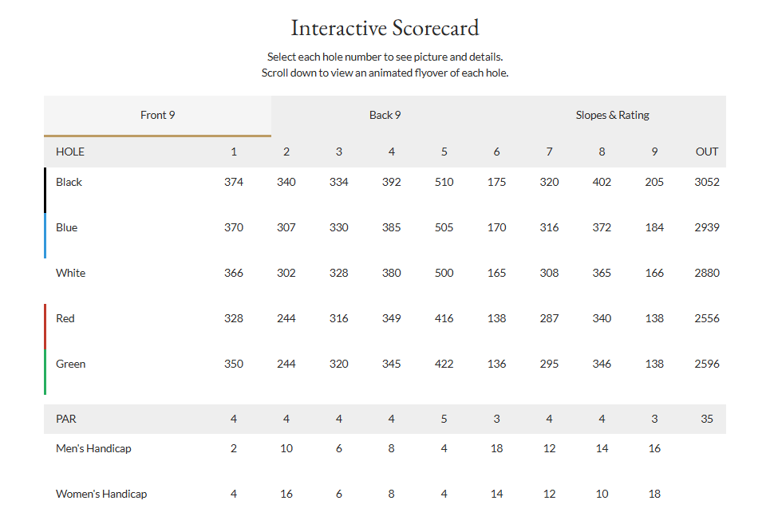The height and width of the screenshot is (532, 774).
Task: Switch to the Back 9 tab
Action: (x=385, y=115)
